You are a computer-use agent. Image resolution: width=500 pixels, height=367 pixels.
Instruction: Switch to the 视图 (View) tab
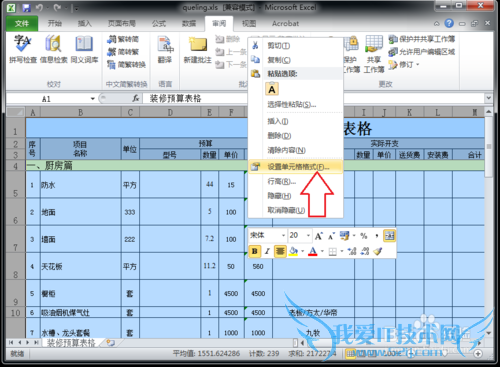pos(249,23)
